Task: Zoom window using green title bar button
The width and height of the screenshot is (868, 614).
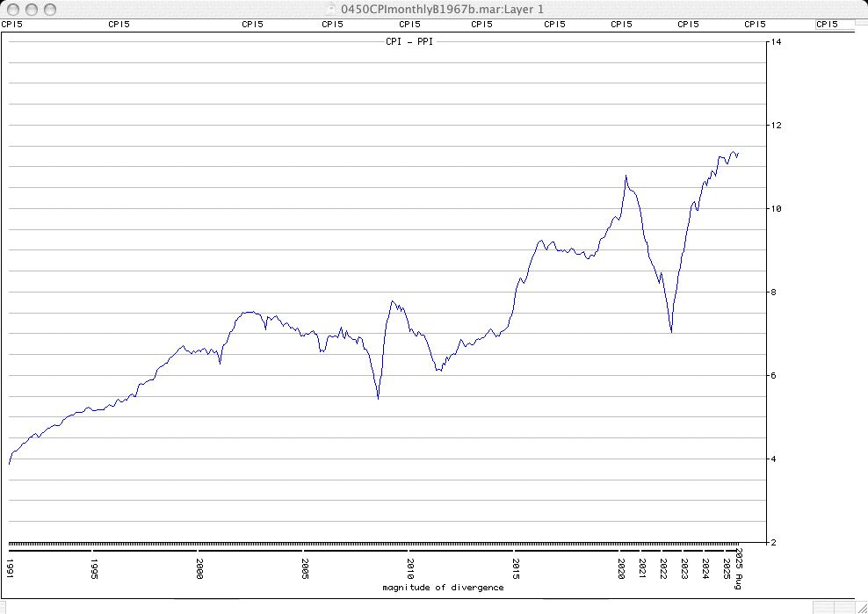Action: pos(52,9)
